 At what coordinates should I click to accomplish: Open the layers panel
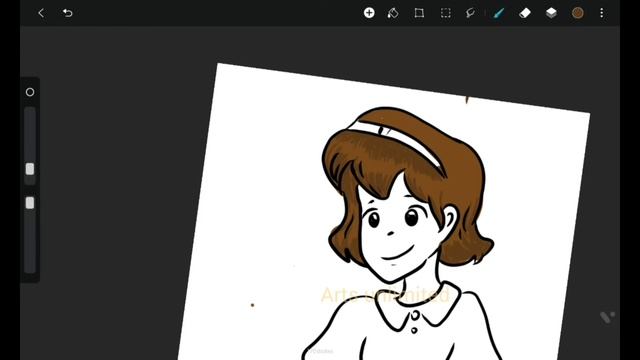(551, 13)
